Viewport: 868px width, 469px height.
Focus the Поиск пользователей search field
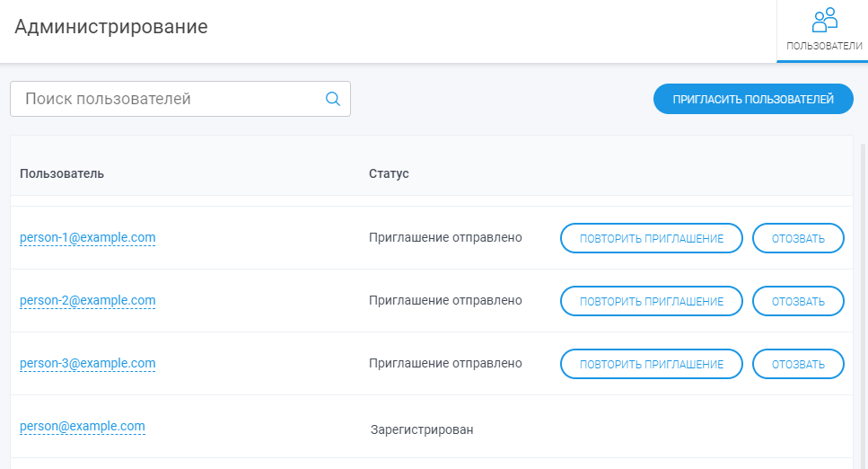click(x=180, y=99)
